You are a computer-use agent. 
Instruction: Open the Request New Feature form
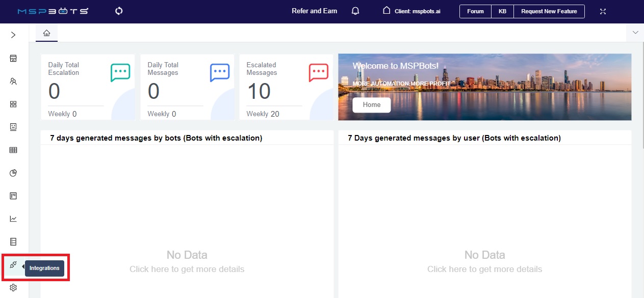[549, 11]
